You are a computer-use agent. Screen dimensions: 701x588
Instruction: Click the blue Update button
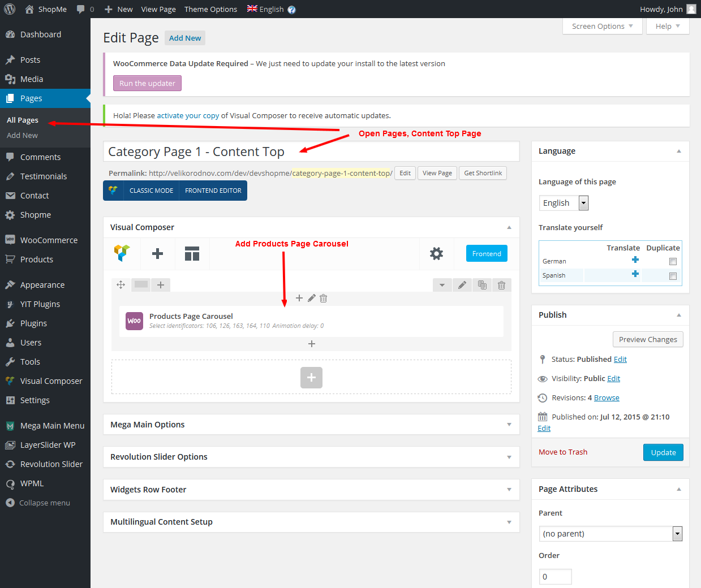pos(663,452)
